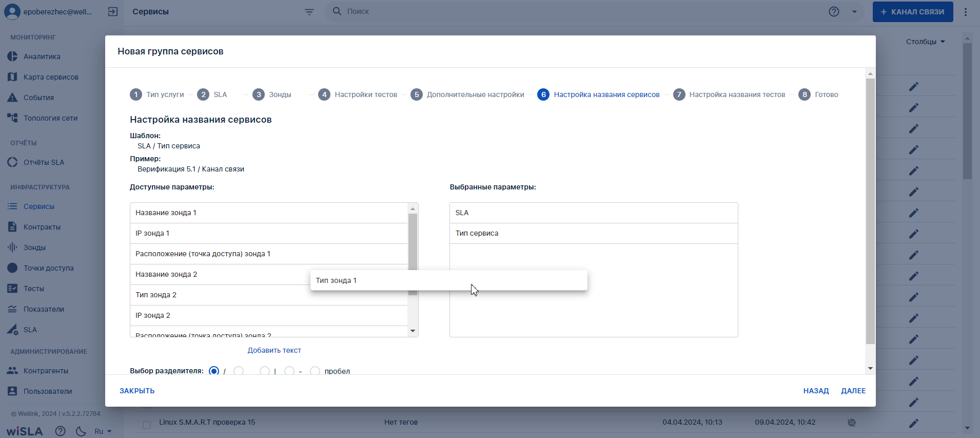Viewport: 980px width, 438px height.
Task: Open the Ru language dropdown
Action: [x=103, y=431]
